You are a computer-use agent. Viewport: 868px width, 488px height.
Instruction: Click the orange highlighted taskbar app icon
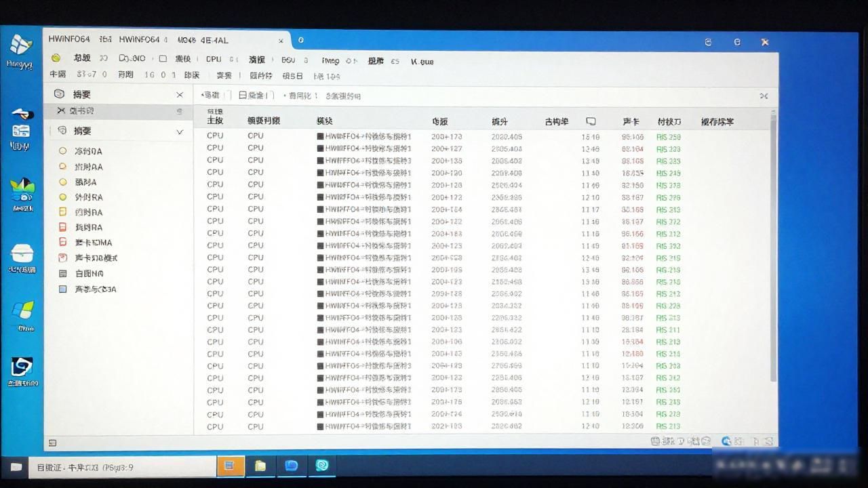pos(231,466)
